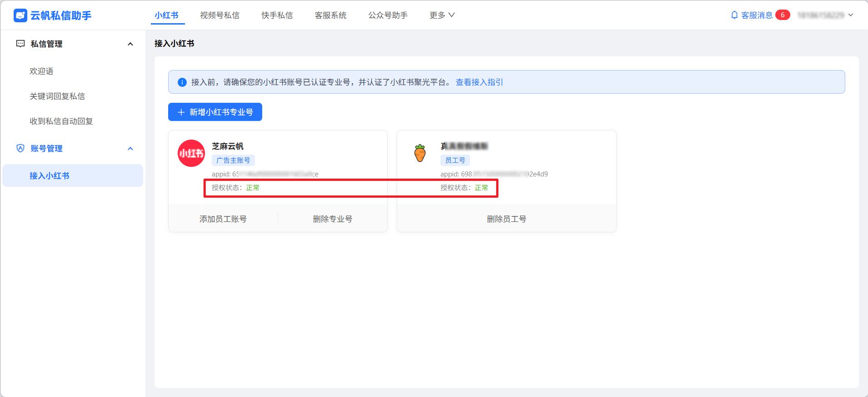Click 添加员工账号 on 芝麻云帆 card
Screen dimensions: 868x397
tap(223, 219)
